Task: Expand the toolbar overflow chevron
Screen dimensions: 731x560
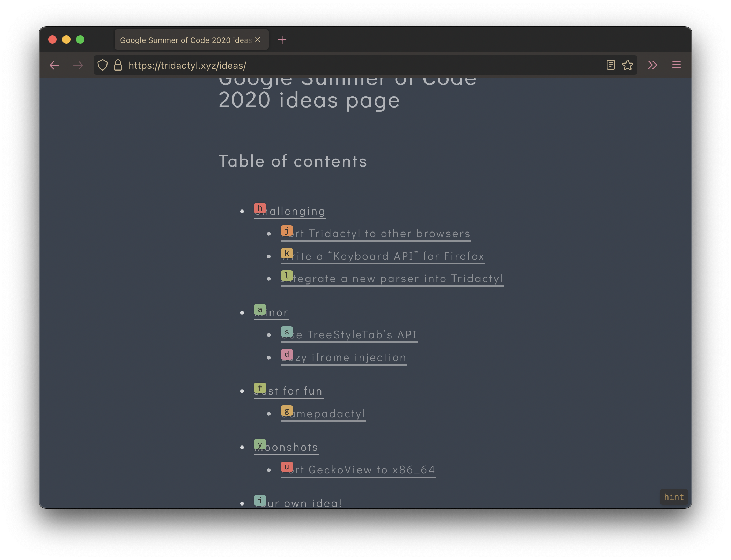Action: click(x=652, y=65)
